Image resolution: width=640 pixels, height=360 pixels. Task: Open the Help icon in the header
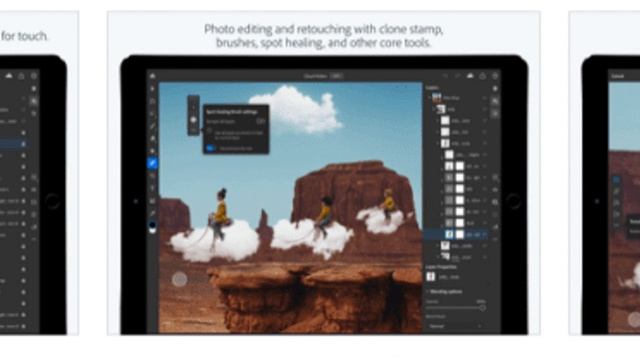pos(495,76)
